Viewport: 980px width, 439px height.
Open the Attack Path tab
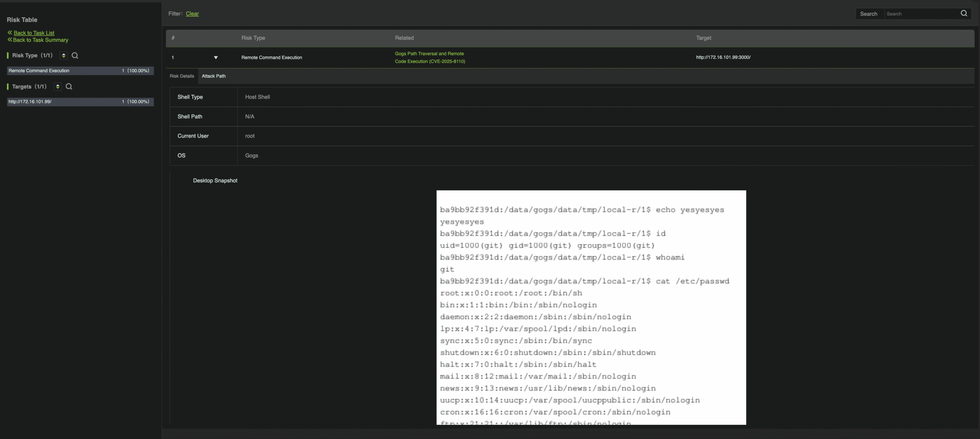click(214, 76)
